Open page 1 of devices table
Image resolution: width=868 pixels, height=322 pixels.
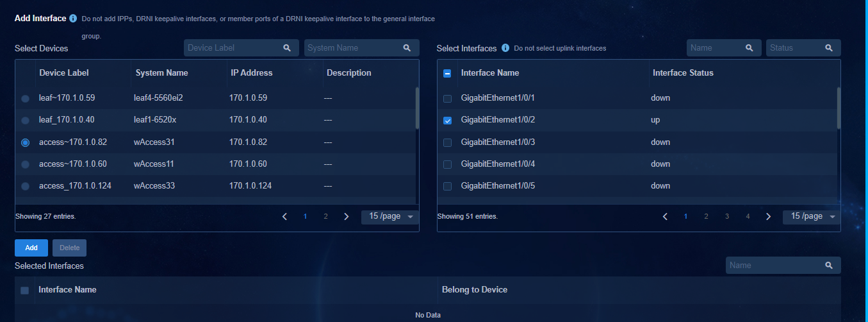(x=305, y=216)
